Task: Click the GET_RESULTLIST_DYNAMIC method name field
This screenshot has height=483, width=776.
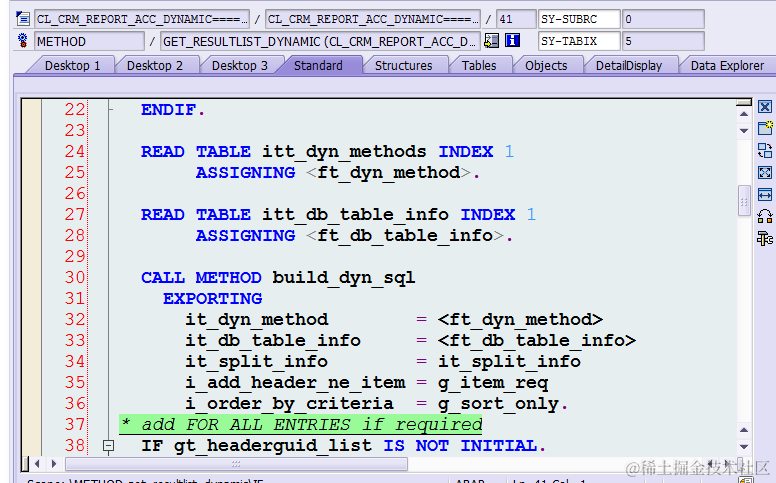Action: (x=320, y=42)
